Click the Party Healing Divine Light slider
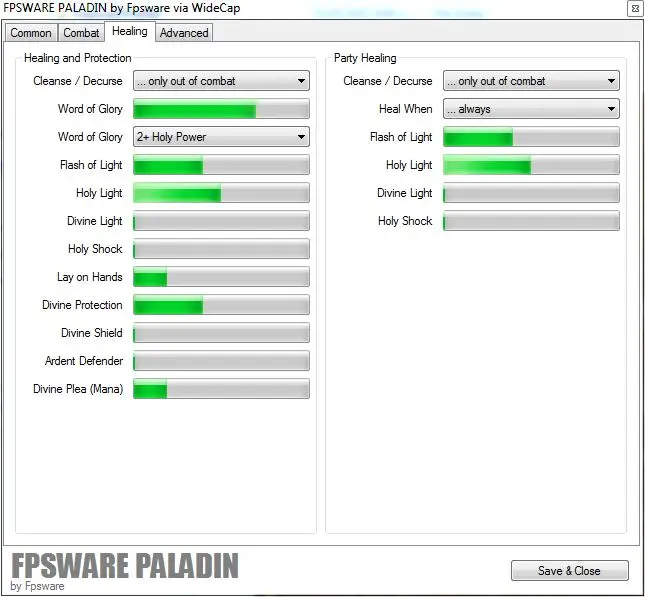 531,193
